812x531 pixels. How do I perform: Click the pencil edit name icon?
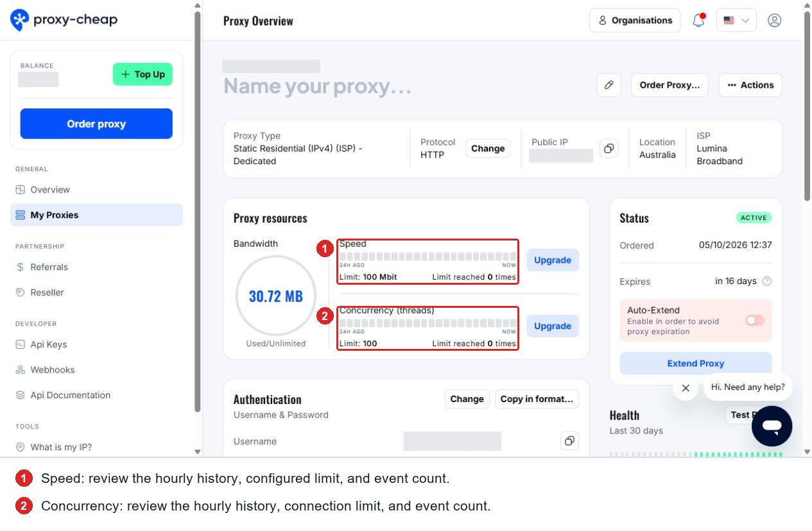pos(609,85)
